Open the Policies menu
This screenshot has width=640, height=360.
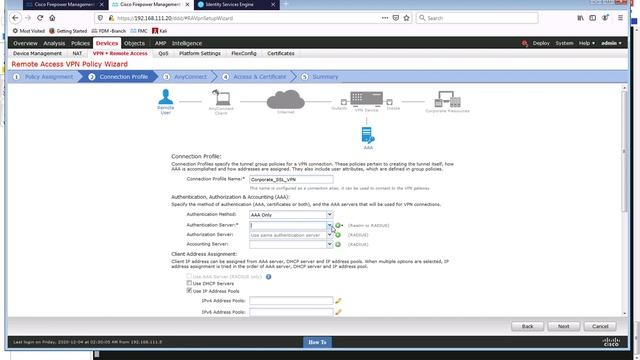point(80,43)
